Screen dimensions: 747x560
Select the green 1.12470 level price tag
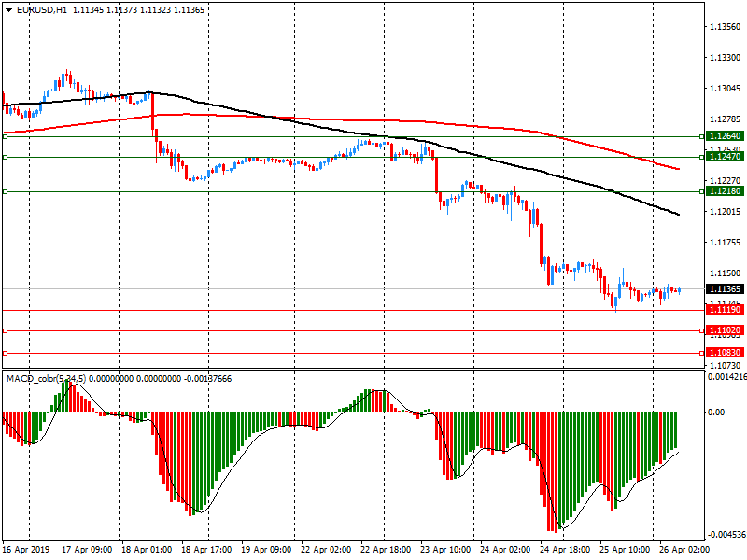tap(725, 157)
